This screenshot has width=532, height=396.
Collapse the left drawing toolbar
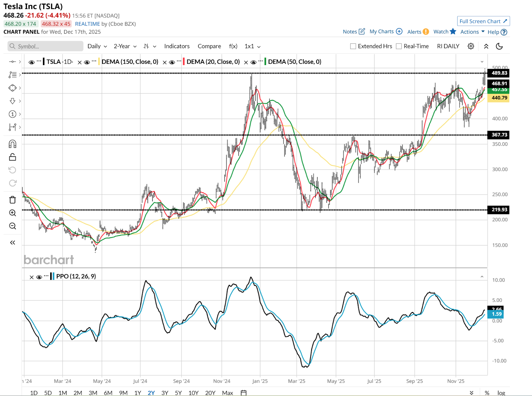point(12,243)
